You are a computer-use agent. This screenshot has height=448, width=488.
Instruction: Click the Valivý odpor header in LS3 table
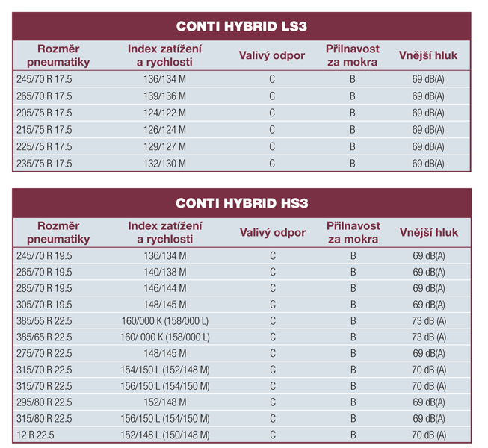272,56
